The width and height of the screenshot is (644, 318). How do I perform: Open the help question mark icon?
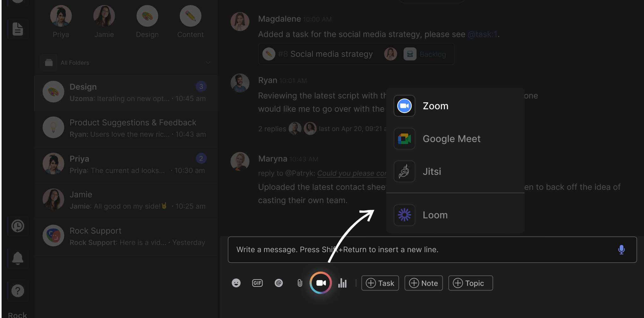pyautogui.click(x=18, y=291)
